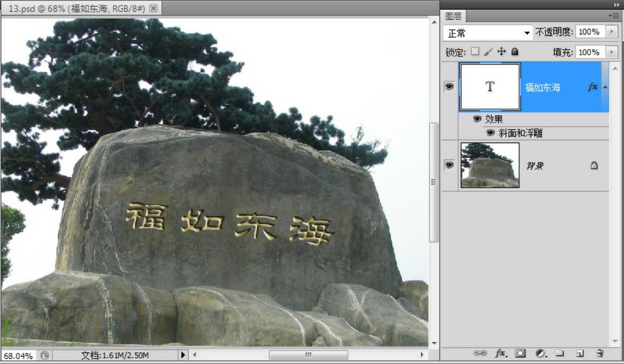
Task: Select the 图层 panel tab
Action: click(x=453, y=16)
